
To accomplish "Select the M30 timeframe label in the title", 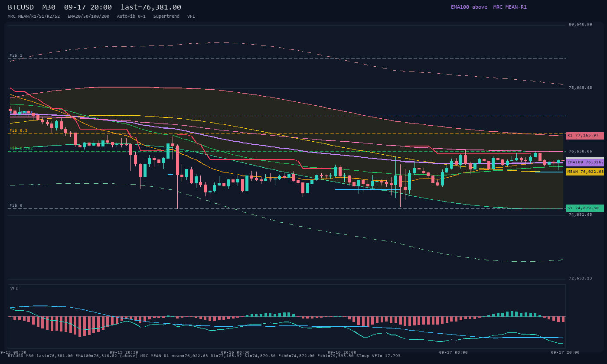I will (x=49, y=7).
